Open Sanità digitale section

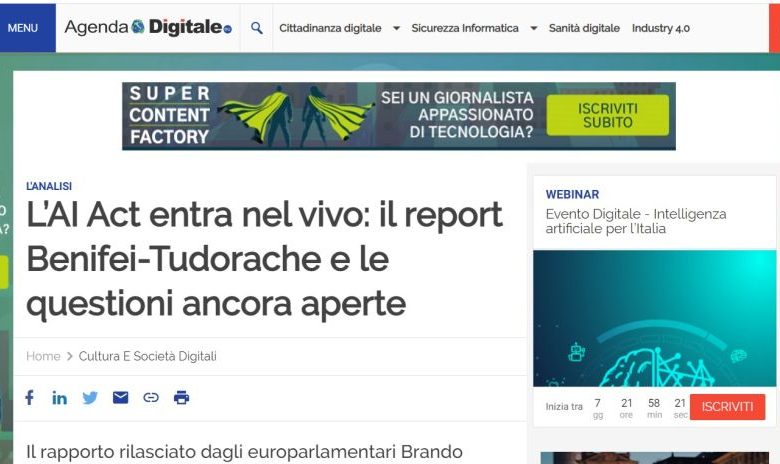(x=584, y=28)
